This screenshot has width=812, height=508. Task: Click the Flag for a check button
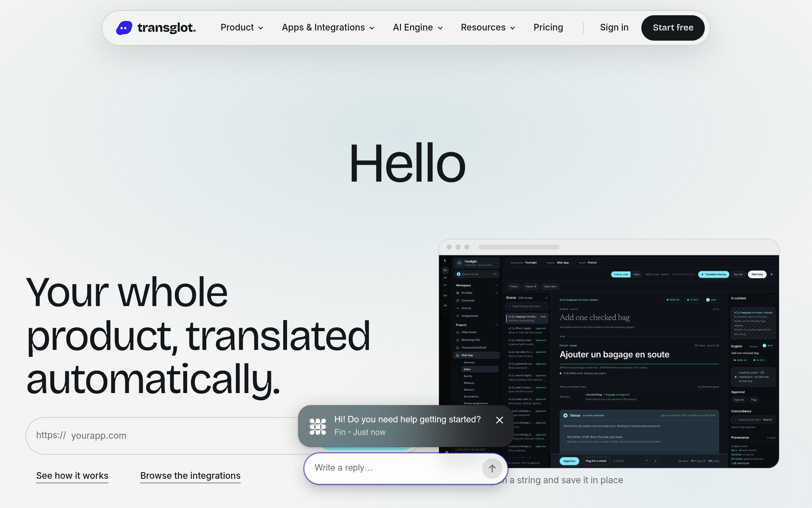coord(596,461)
